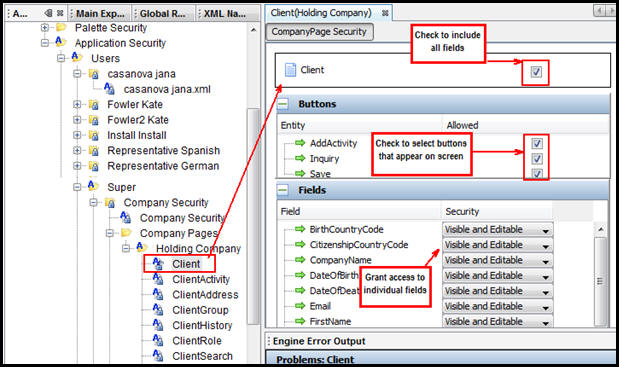Toggle the Client include-all-fields checkbox
The height and width of the screenshot is (367, 619).
(536, 72)
